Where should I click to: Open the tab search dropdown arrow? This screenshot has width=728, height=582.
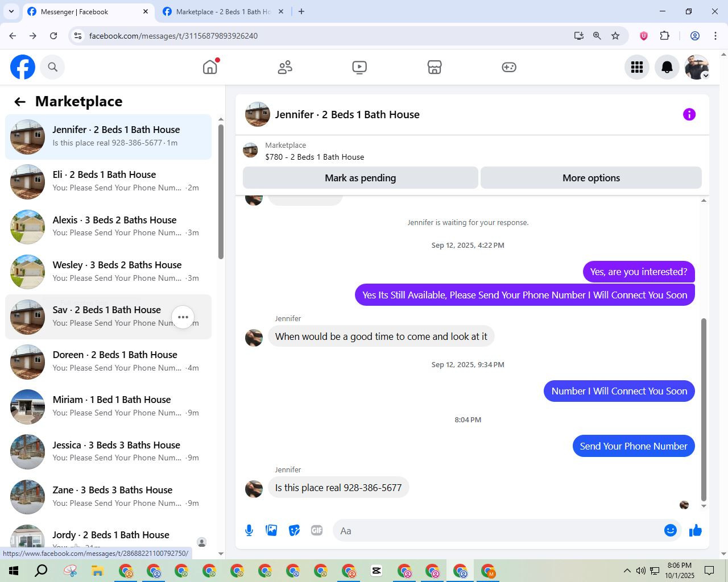11,11
